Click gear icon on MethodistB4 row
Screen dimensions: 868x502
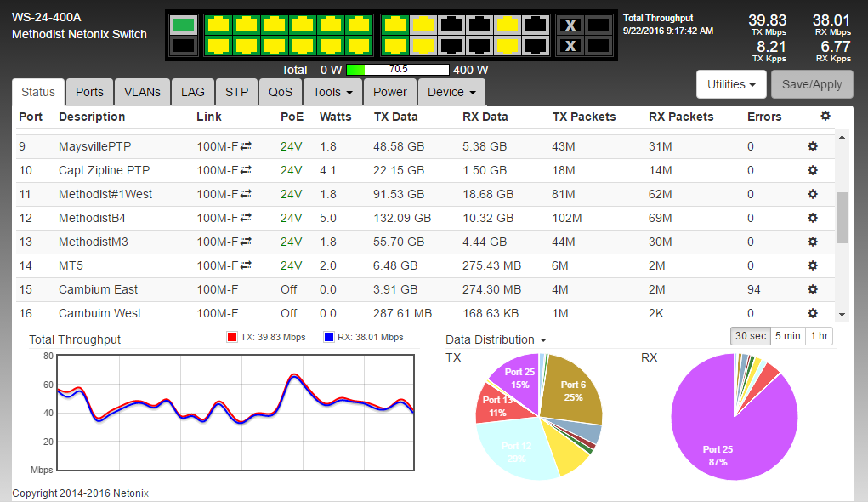click(x=812, y=218)
